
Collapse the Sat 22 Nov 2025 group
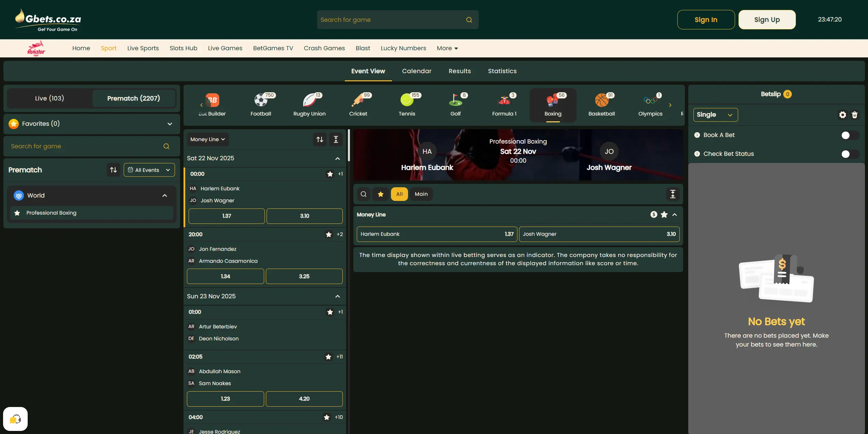337,158
